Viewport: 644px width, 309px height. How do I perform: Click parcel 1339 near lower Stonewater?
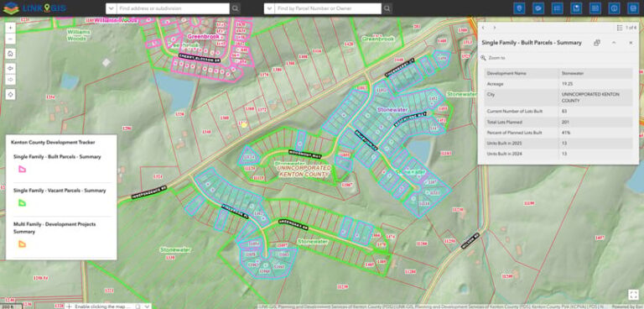[170, 258]
